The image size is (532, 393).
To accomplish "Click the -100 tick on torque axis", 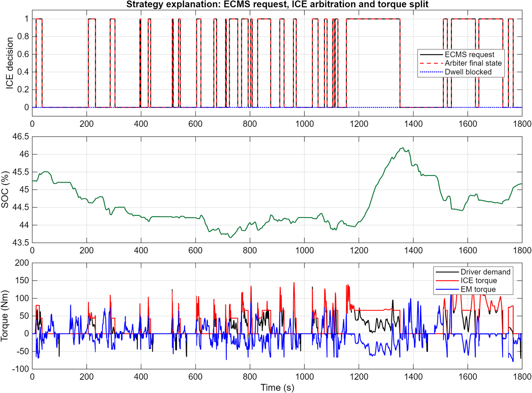I will click(x=21, y=369).
